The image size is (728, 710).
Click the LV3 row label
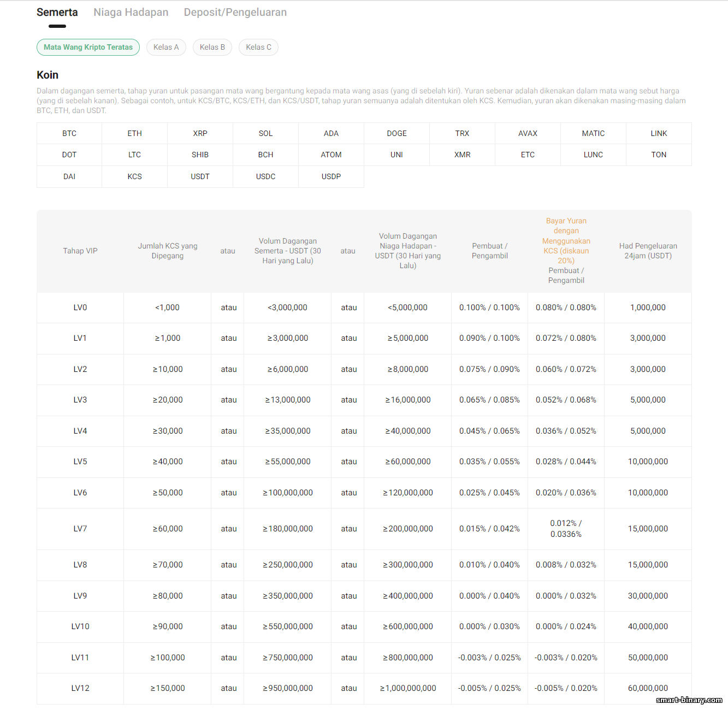80,400
